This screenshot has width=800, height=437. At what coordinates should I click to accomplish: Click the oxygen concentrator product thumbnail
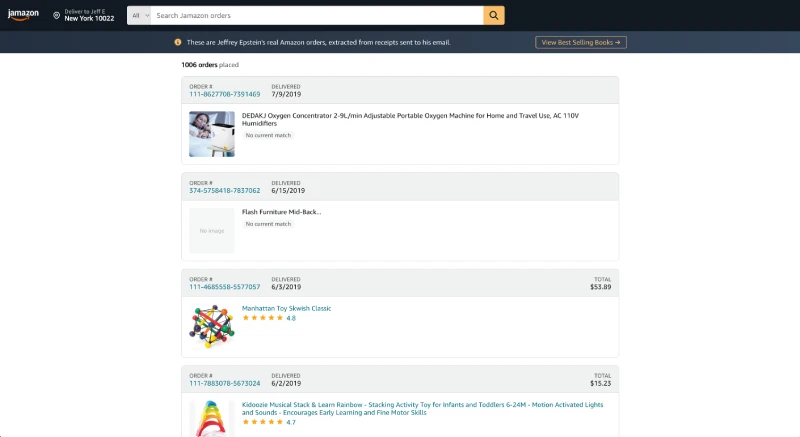click(212, 134)
